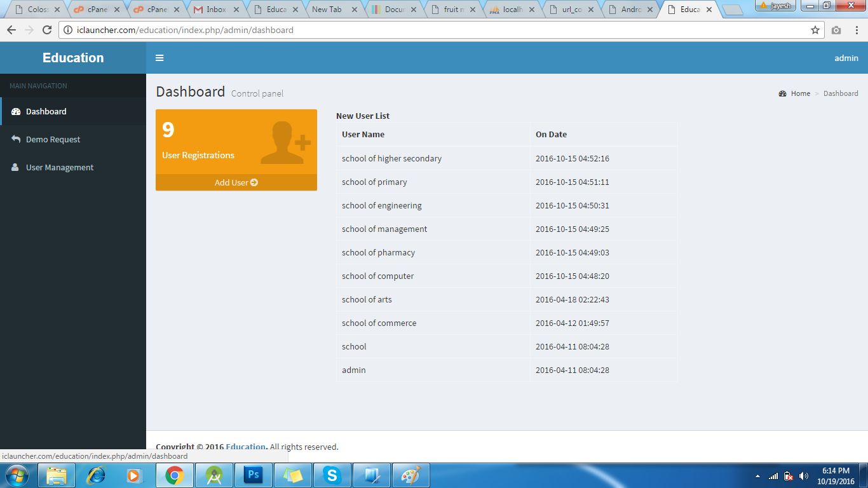Click 'school of engineering' user name
The width and height of the screenshot is (868, 488).
click(x=381, y=205)
